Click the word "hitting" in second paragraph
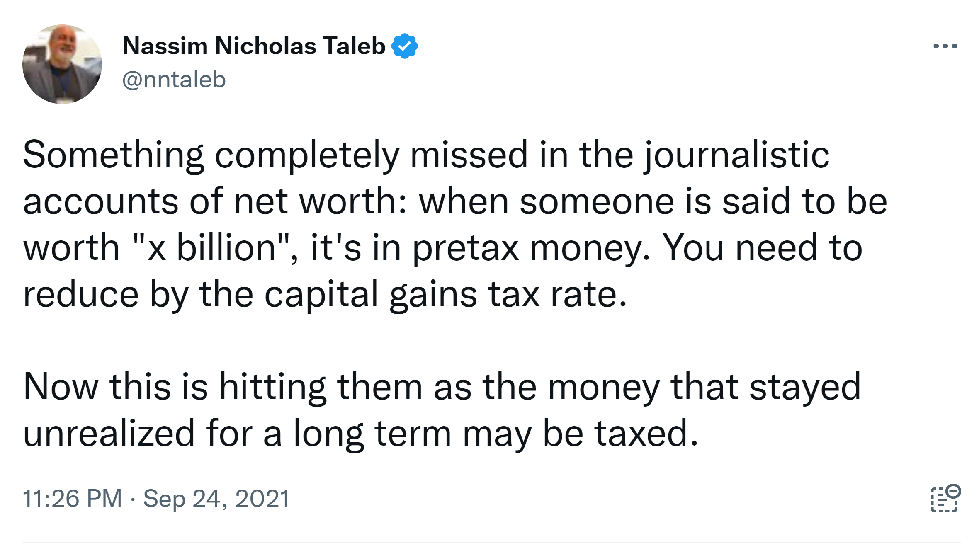The image size is (979, 560). click(x=272, y=387)
